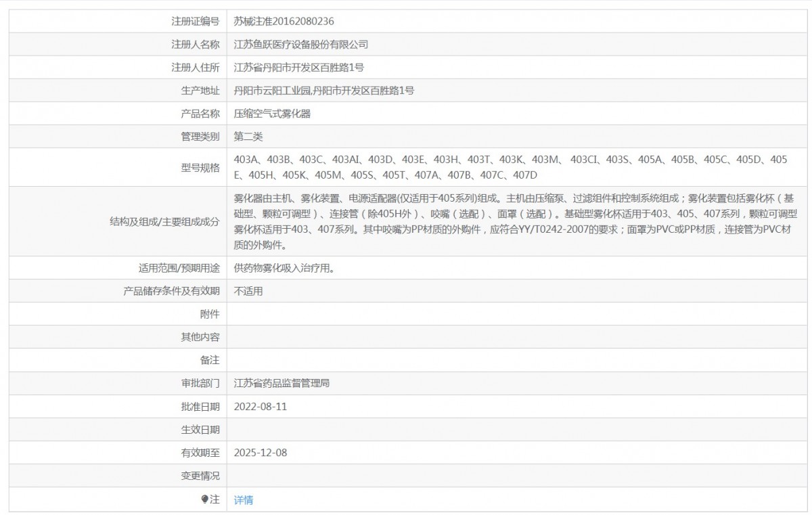Click the 其他内容 label
The height and width of the screenshot is (515, 812).
[x=200, y=337]
